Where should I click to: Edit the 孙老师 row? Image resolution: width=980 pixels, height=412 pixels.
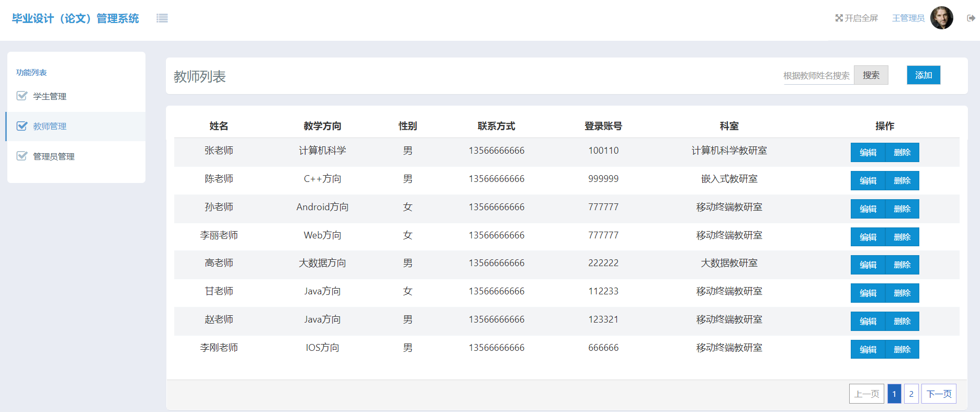(x=868, y=209)
